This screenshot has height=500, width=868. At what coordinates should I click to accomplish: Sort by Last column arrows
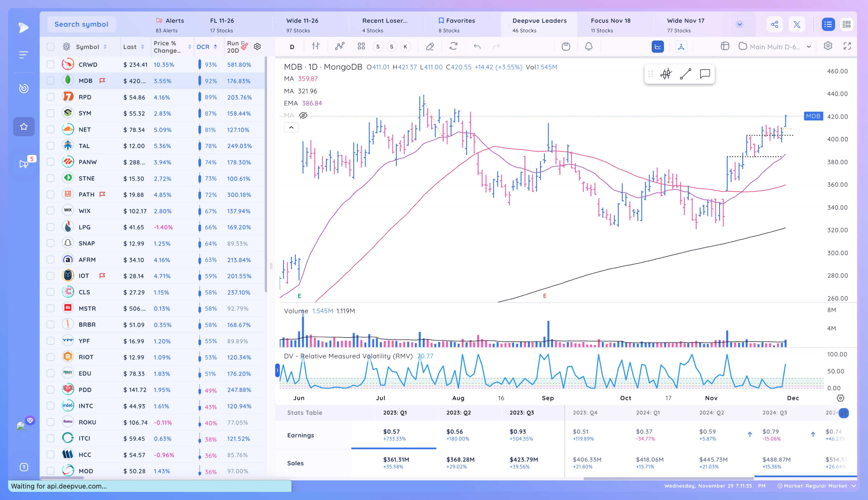142,47
